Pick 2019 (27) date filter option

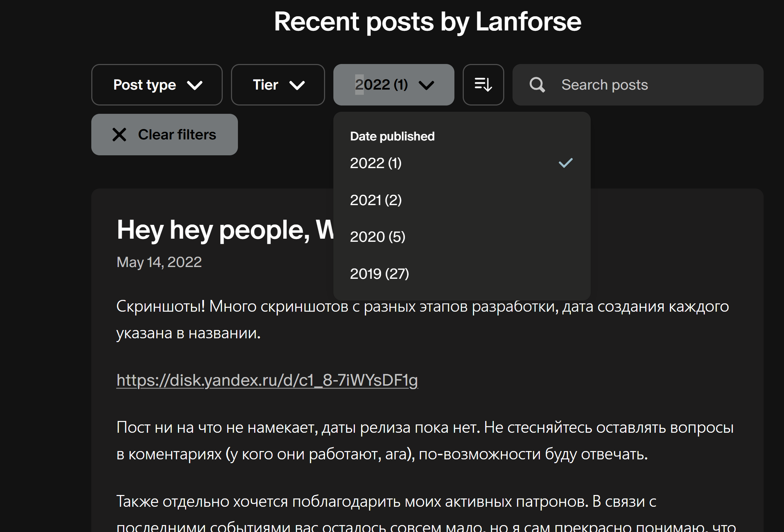379,274
